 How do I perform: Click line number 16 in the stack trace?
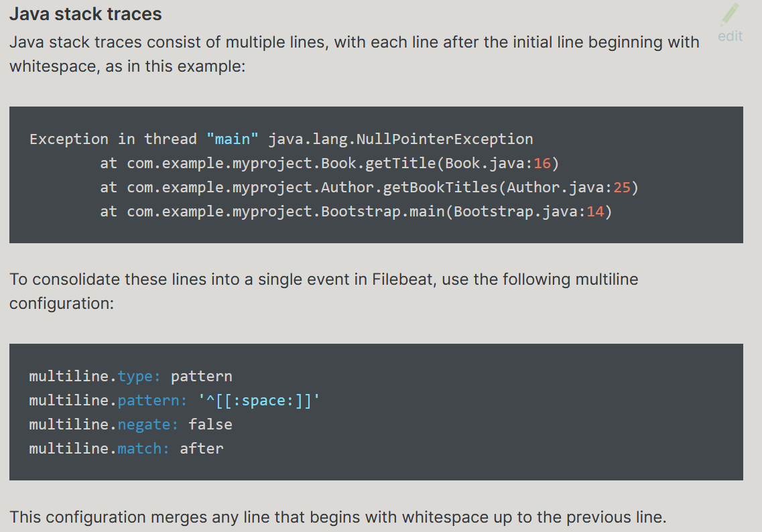click(x=542, y=163)
